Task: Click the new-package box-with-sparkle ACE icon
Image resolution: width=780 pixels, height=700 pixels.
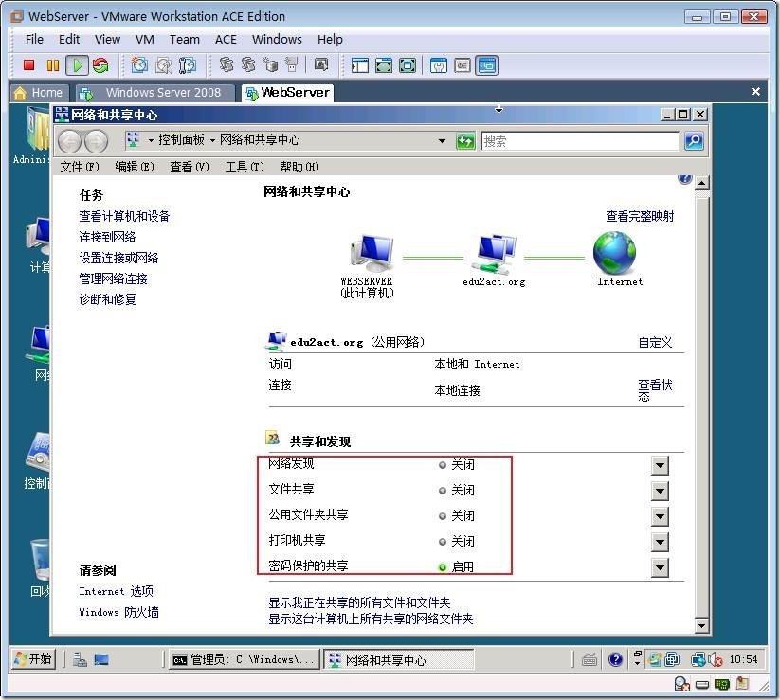Action: [272, 65]
